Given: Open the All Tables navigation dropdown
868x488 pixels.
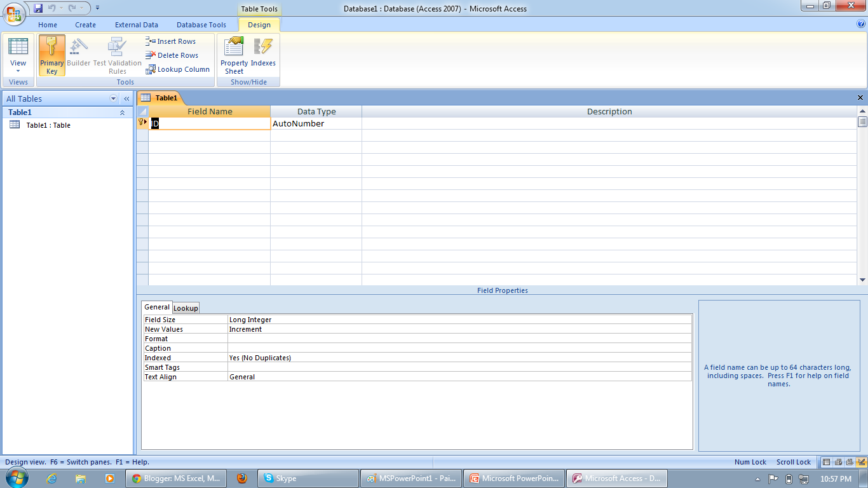Looking at the screenshot, I should pyautogui.click(x=113, y=98).
